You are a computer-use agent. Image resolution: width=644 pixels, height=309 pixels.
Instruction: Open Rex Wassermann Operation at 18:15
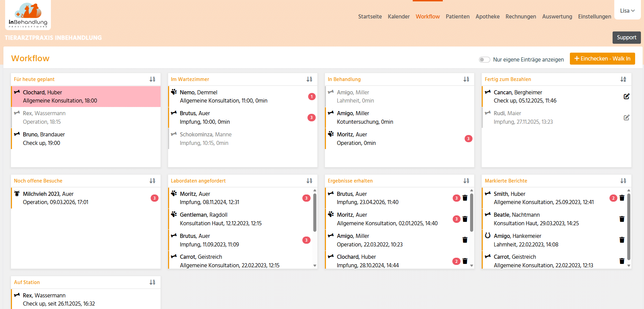[x=86, y=118]
